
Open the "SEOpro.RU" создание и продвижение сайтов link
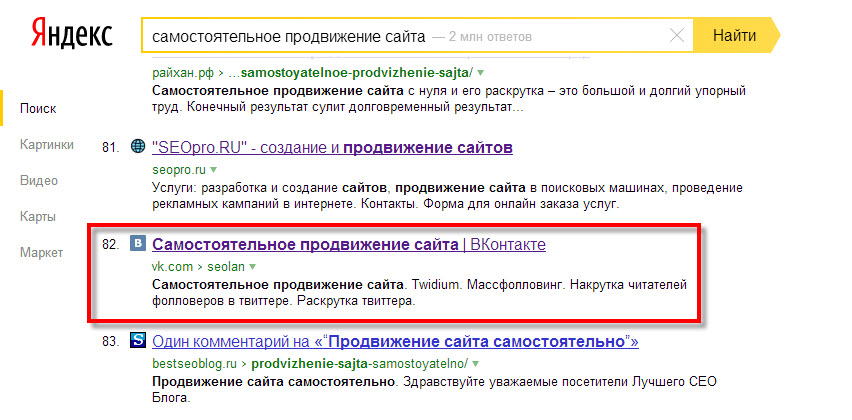tap(331, 147)
